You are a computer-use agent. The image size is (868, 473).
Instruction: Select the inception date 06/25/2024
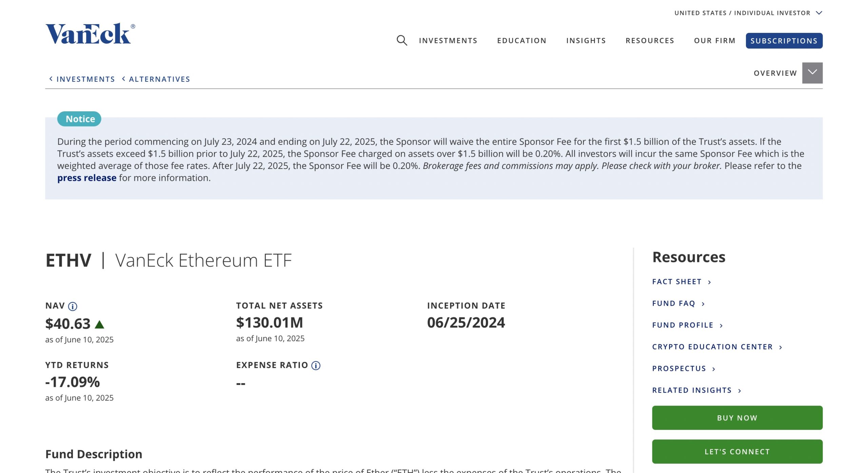click(466, 322)
